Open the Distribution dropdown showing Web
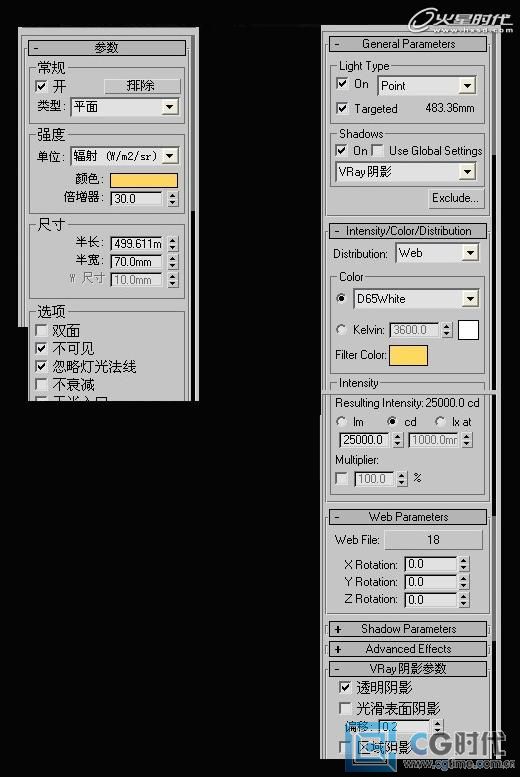 [x=437, y=253]
